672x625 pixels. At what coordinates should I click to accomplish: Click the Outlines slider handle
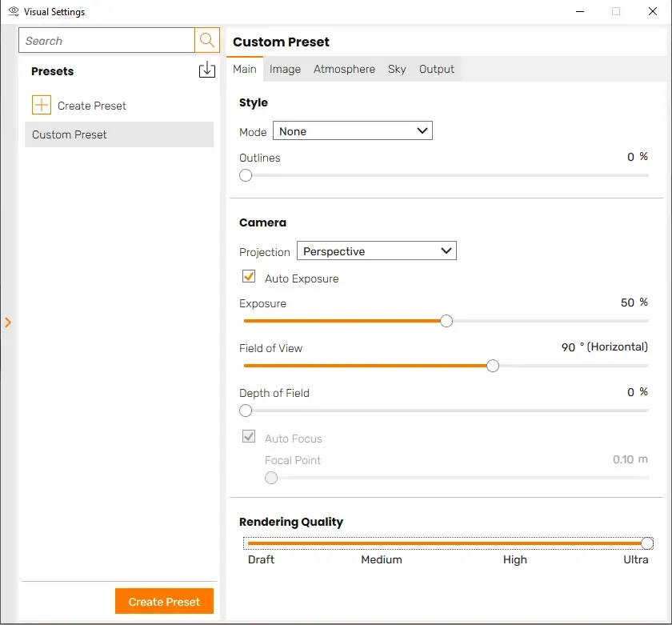pyautogui.click(x=246, y=175)
